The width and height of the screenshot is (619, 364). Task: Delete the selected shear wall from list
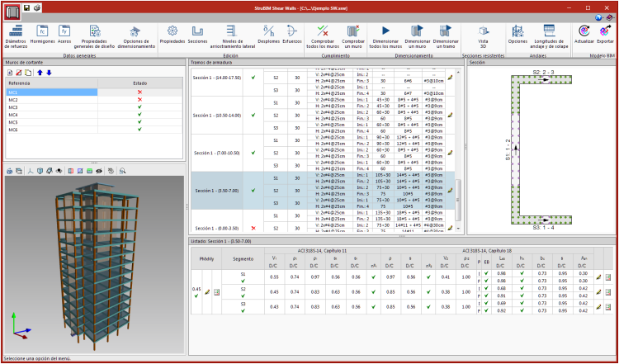coord(19,73)
